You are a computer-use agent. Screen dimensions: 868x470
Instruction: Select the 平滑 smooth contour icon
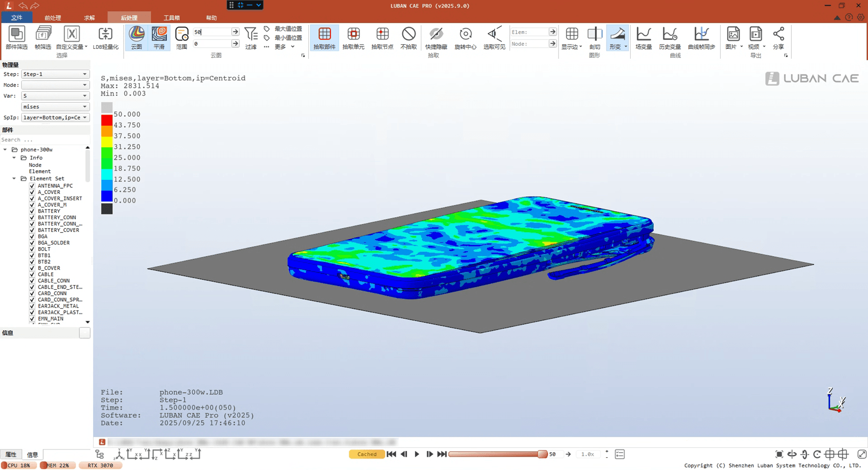pyautogui.click(x=159, y=37)
